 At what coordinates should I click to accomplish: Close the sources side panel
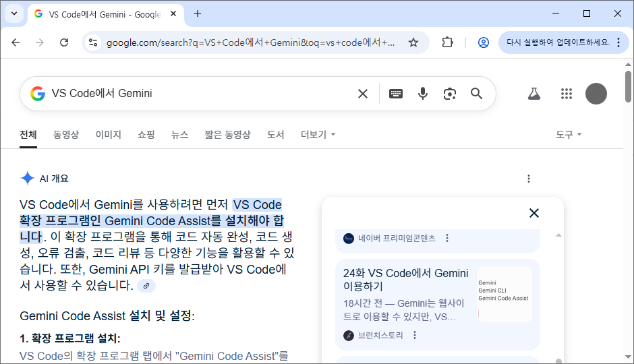point(534,213)
